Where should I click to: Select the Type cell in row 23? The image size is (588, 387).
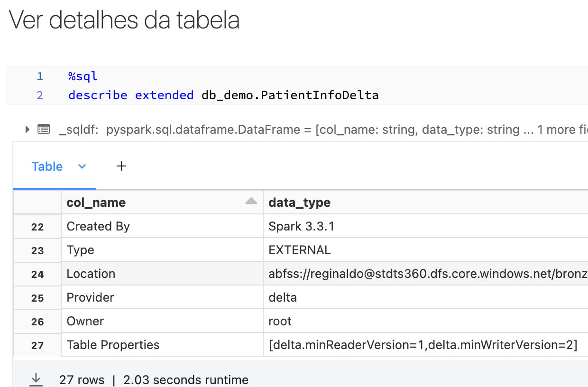click(162, 250)
